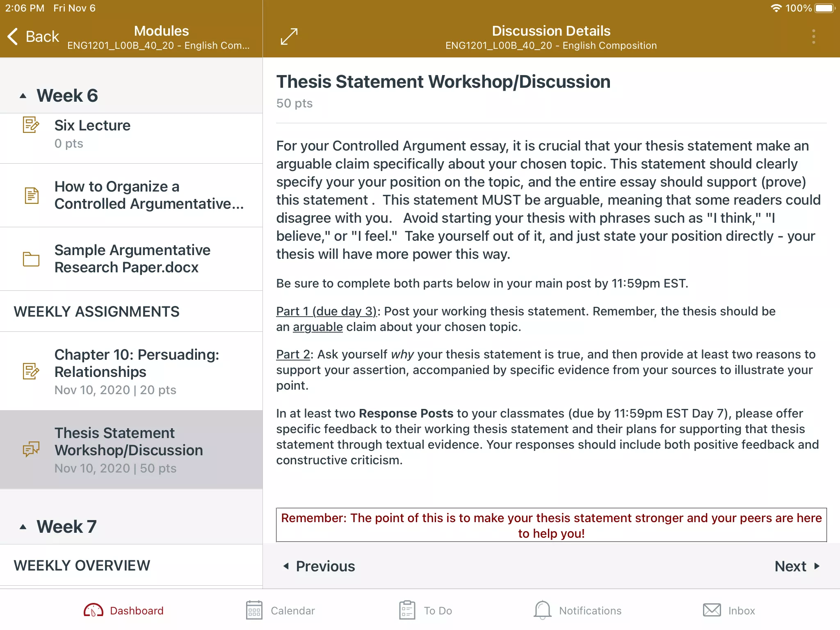840x630 pixels.
Task: Tap the Chapter 10 Persuading assignment icon
Action: click(31, 371)
